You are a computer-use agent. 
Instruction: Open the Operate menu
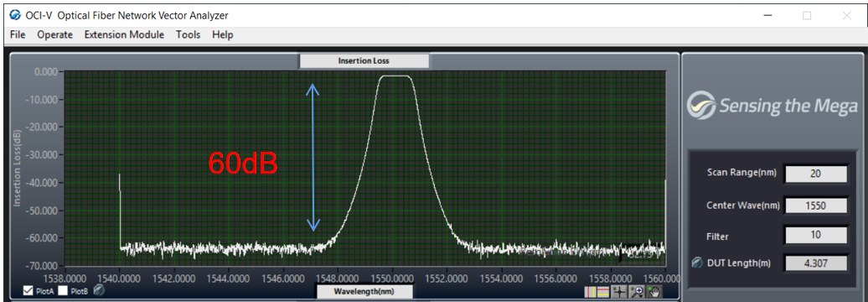[54, 34]
